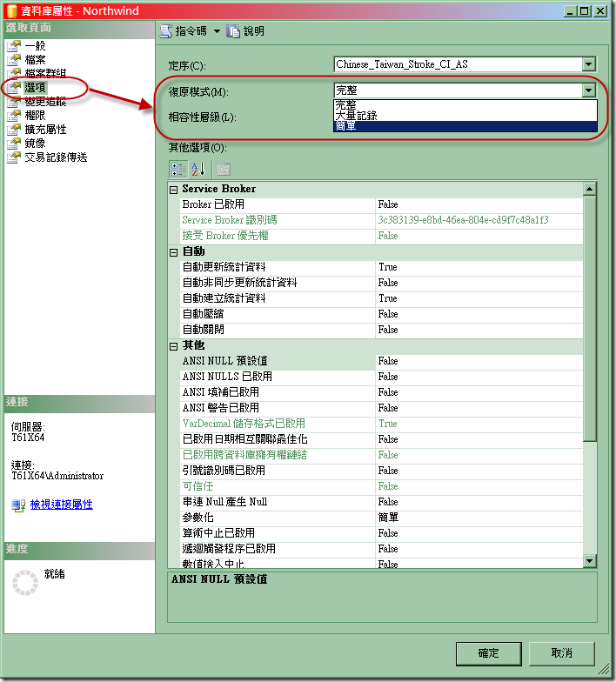
Task: Open the 權限 page
Action: click(35, 115)
